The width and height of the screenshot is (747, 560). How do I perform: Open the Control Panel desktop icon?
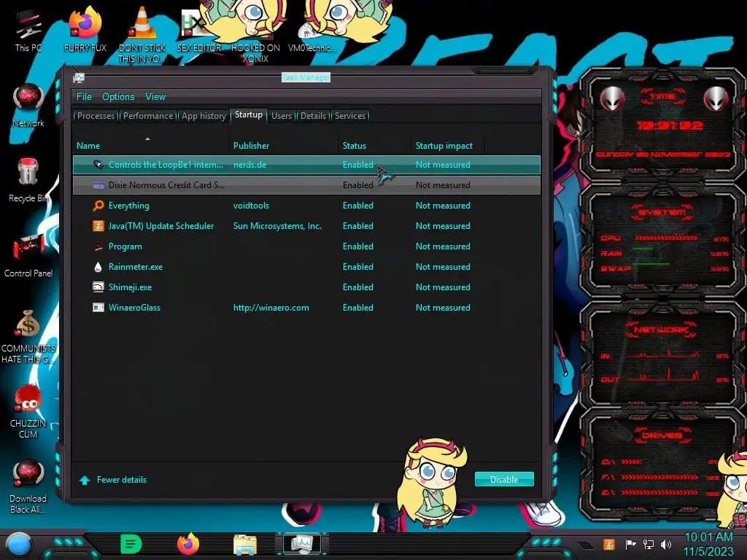[x=28, y=255]
